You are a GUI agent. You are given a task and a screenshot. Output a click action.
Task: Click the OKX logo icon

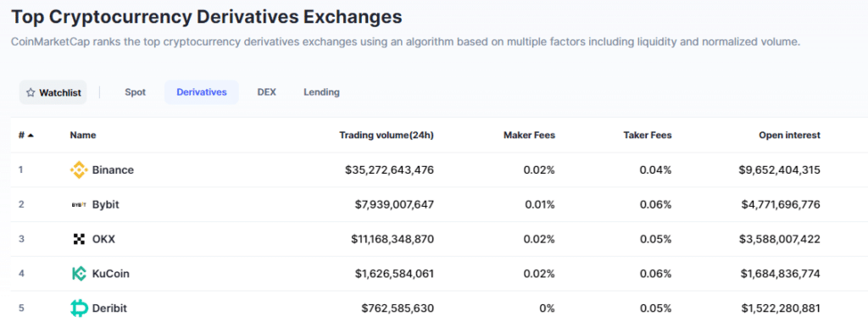click(79, 239)
